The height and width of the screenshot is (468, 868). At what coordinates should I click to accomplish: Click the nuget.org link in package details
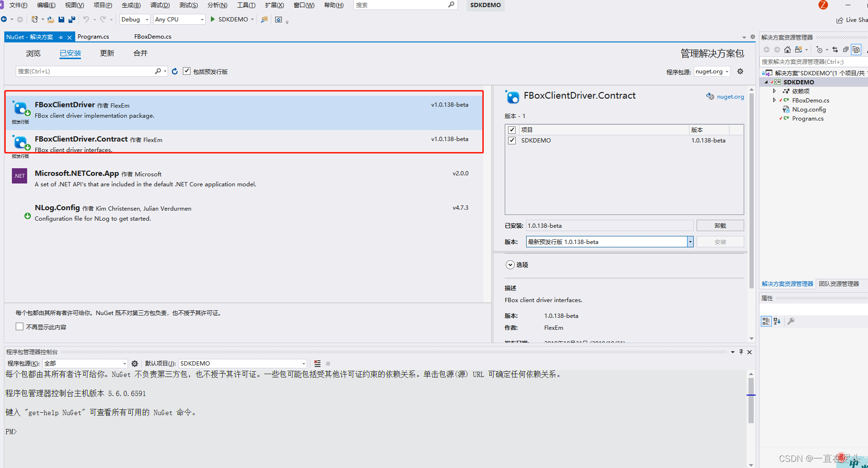730,97
